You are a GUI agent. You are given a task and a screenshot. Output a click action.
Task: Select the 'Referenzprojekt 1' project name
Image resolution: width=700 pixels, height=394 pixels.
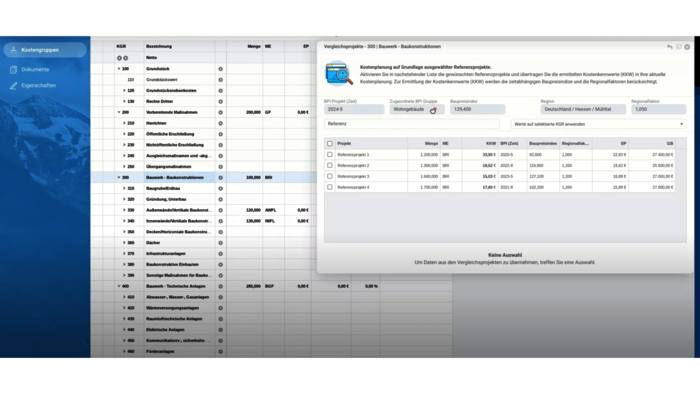pyautogui.click(x=353, y=155)
